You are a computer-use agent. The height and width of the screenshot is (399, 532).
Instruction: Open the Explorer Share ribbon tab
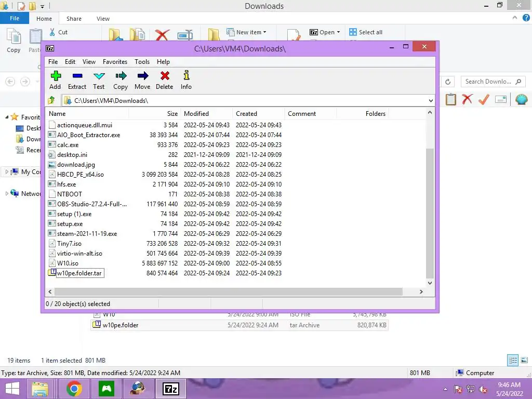[74, 19]
